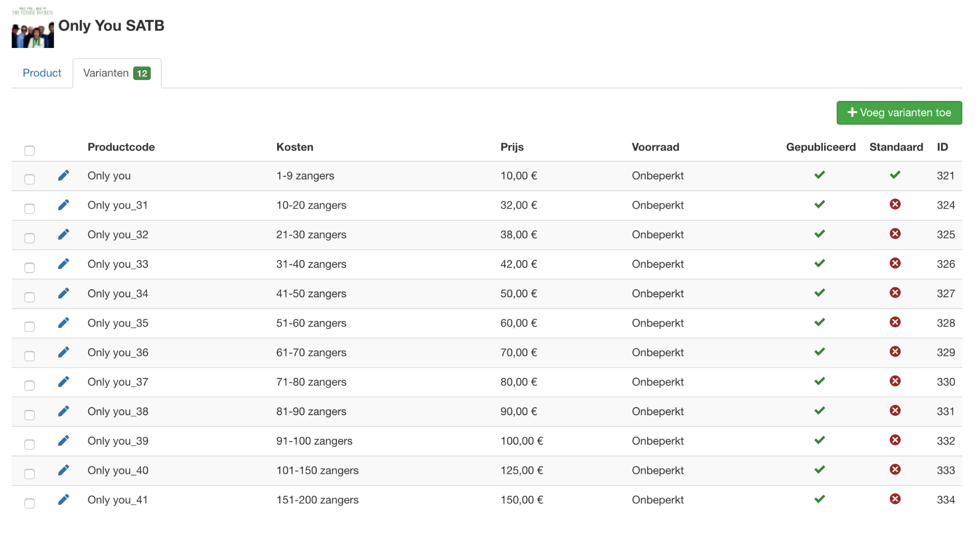Click the edit pencil for Only you_31
Image resolution: width=980 pixels, height=533 pixels.
point(63,205)
